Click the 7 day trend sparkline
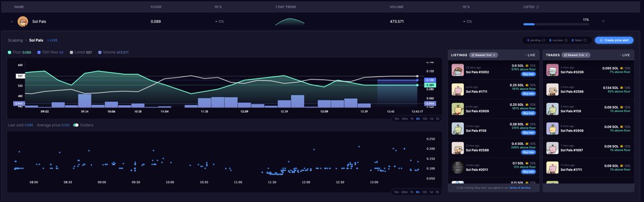 [x=290, y=21]
